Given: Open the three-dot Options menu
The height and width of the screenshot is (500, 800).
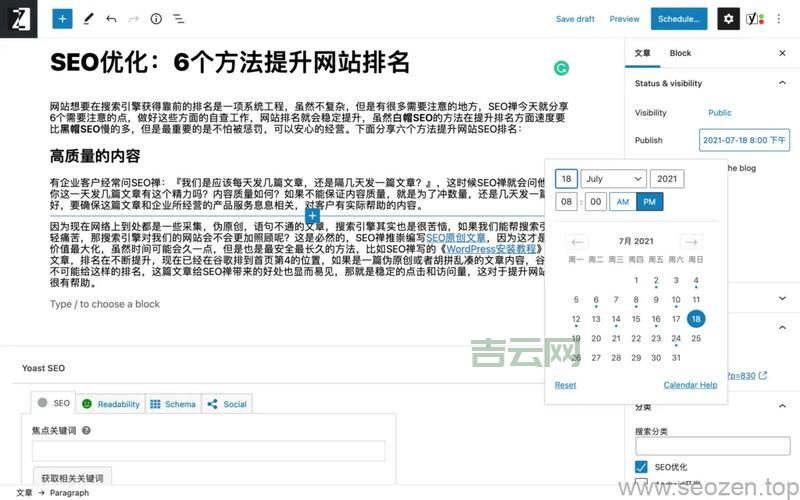Looking at the screenshot, I should point(779,19).
